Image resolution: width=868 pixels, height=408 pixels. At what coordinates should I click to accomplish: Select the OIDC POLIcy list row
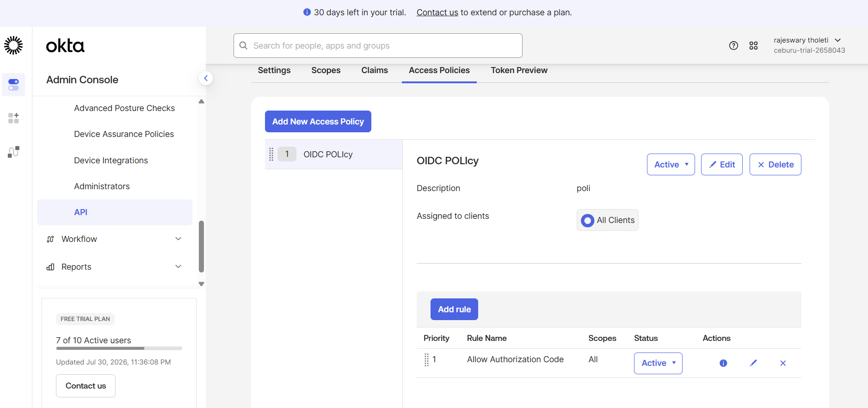(333, 154)
